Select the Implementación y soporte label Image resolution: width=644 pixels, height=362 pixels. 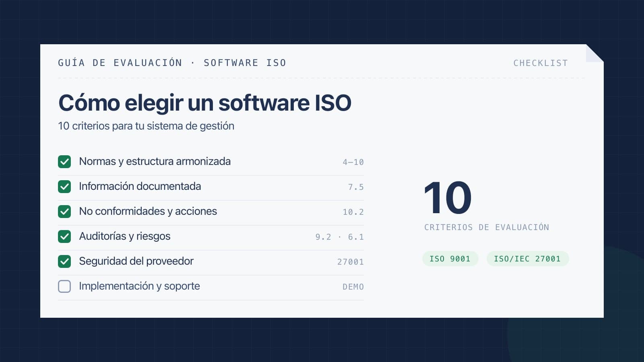click(x=139, y=286)
